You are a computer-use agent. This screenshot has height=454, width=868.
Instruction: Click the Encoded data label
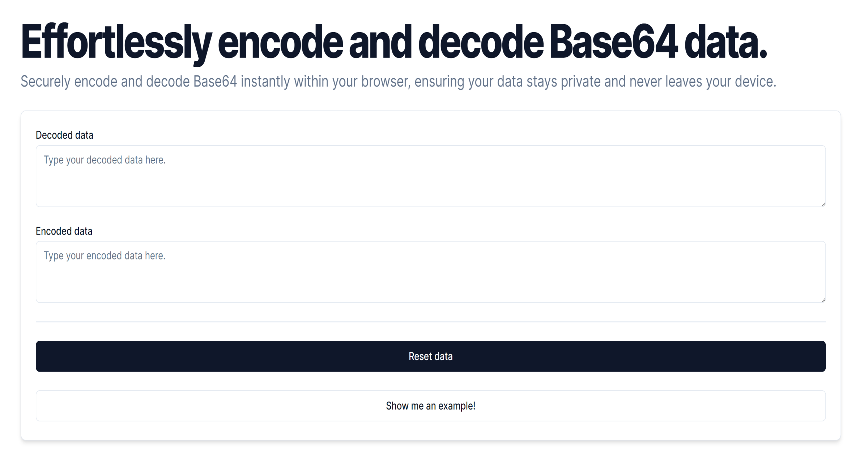(x=64, y=231)
